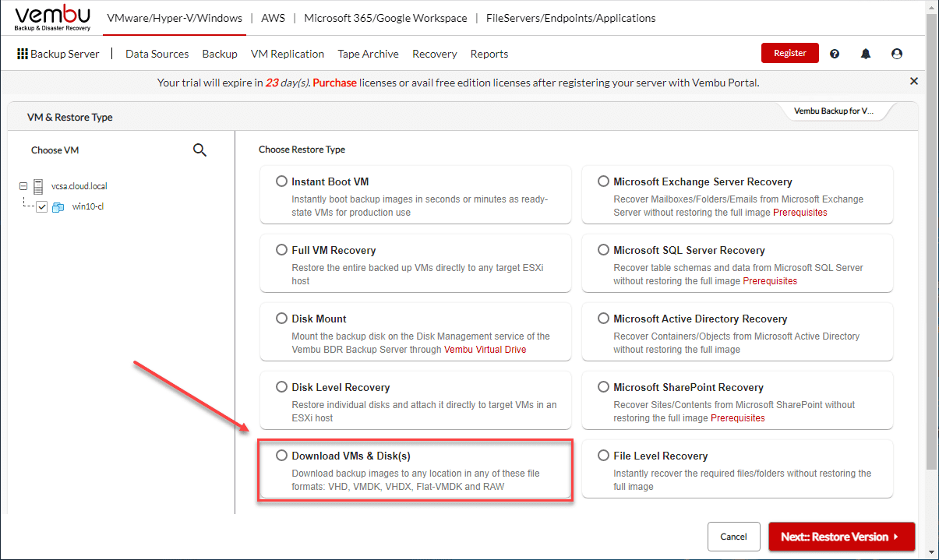Click Next:: Restore Version button
939x560 pixels.
(x=842, y=537)
